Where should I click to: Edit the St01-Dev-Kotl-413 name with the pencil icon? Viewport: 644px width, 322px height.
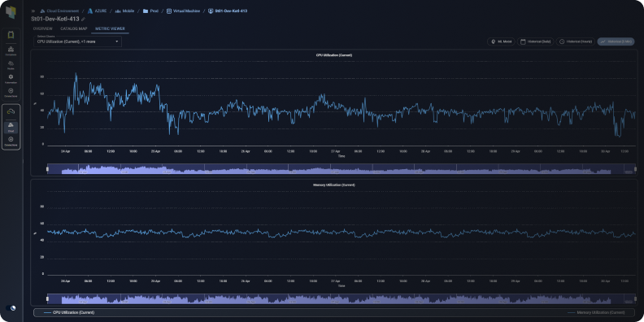click(84, 20)
